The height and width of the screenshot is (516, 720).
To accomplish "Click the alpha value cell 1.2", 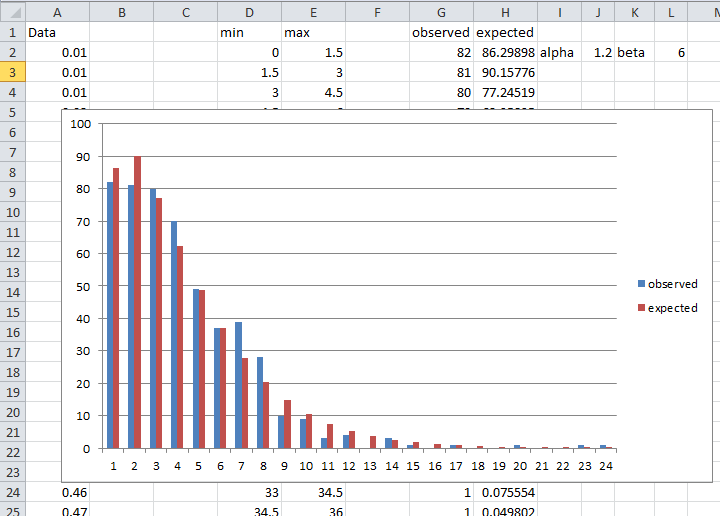I will (598, 52).
